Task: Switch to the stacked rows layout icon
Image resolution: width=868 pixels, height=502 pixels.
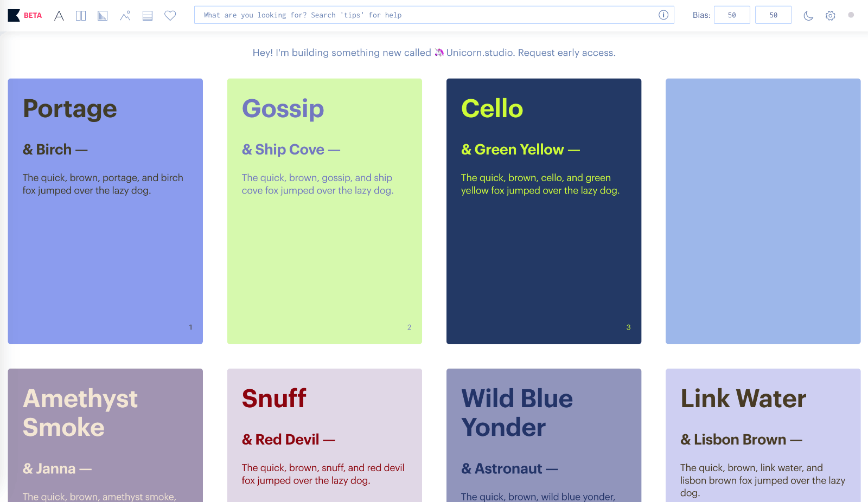Action: coord(148,16)
